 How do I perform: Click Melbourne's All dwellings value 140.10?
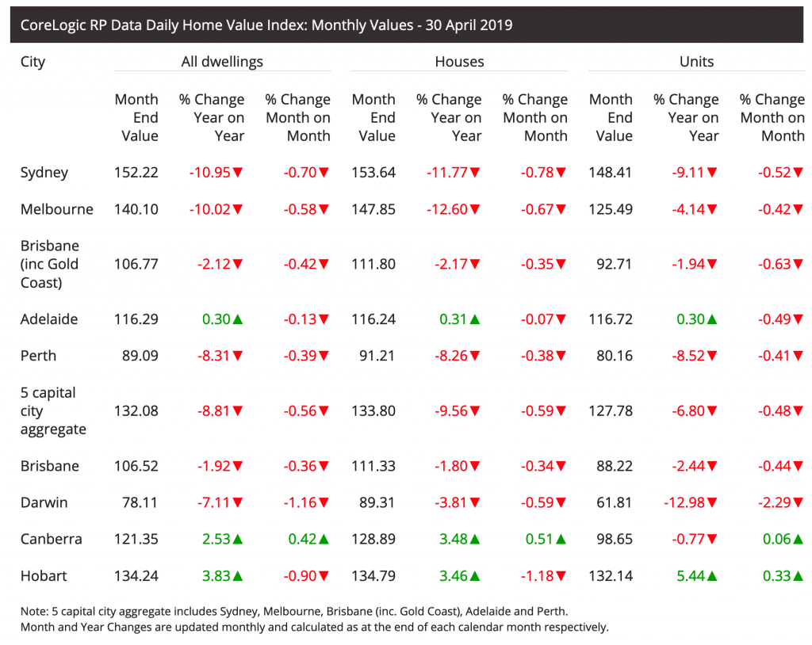click(x=136, y=210)
